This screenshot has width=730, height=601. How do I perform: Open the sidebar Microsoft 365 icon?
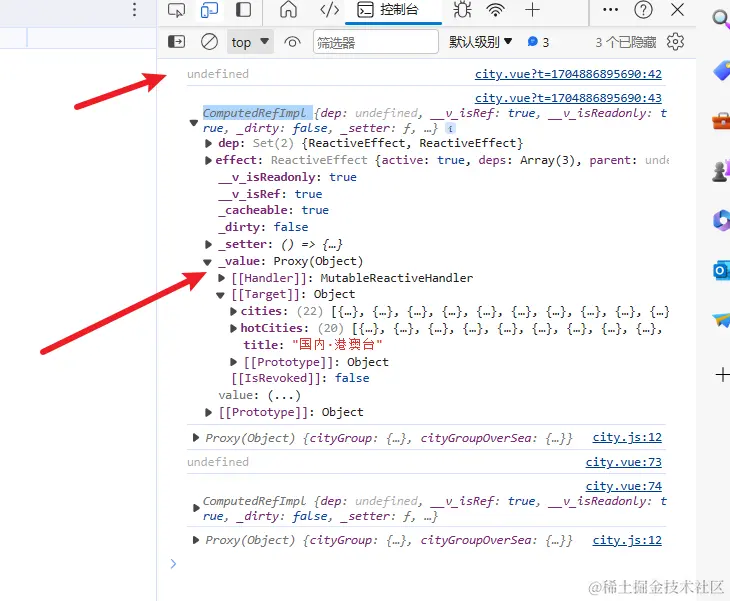pyautogui.click(x=721, y=220)
